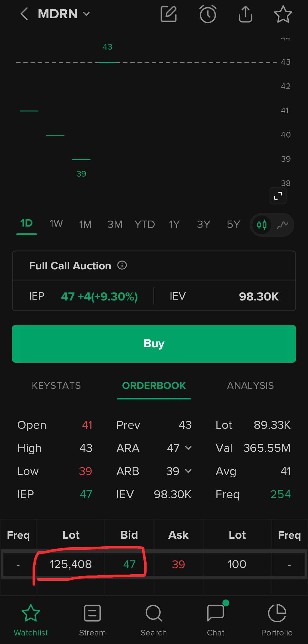Open the note edit icon
308x644 pixels.
coord(169,14)
